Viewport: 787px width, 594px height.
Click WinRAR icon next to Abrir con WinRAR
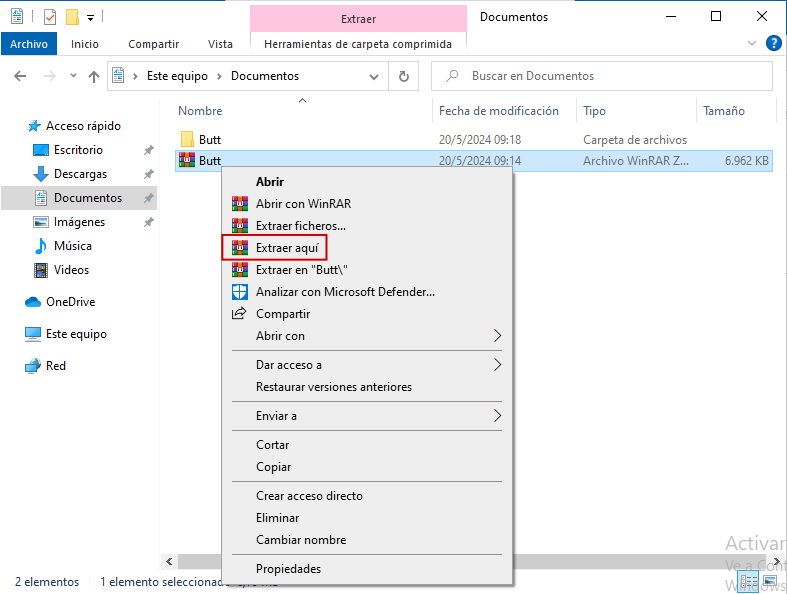pyautogui.click(x=239, y=204)
